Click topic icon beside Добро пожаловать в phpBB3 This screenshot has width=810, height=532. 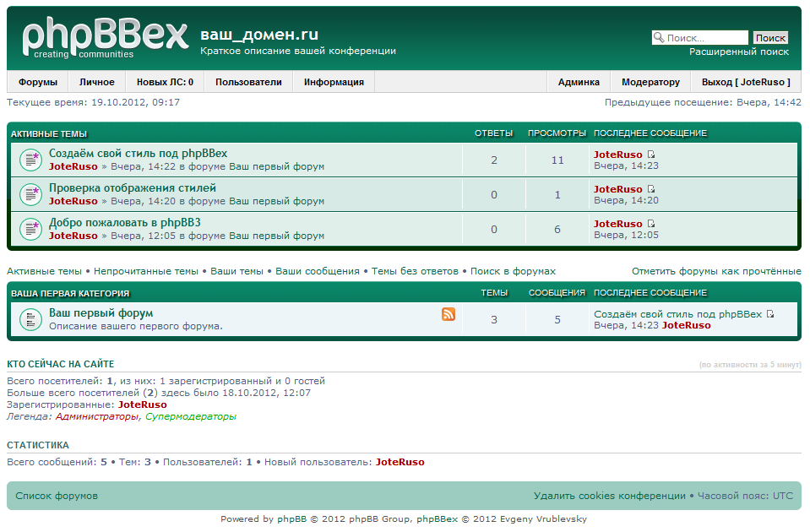click(30, 229)
